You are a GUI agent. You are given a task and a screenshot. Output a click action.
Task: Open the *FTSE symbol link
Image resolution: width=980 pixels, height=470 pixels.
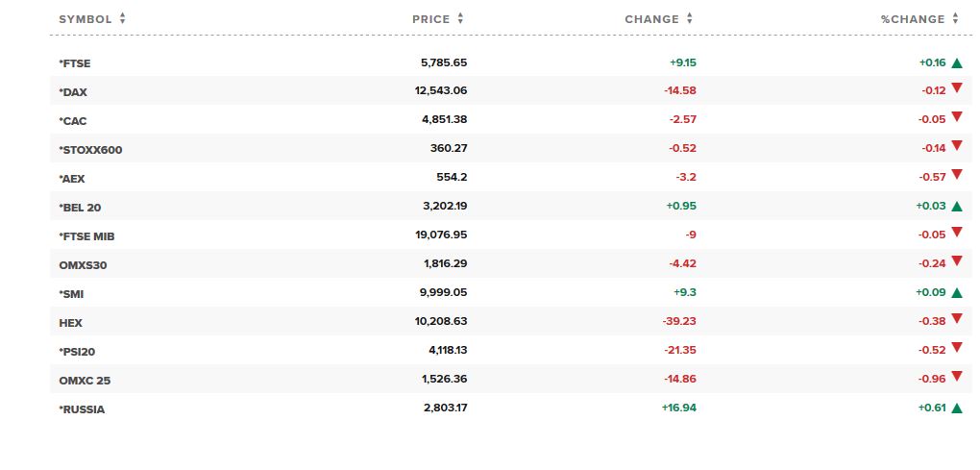(x=74, y=63)
